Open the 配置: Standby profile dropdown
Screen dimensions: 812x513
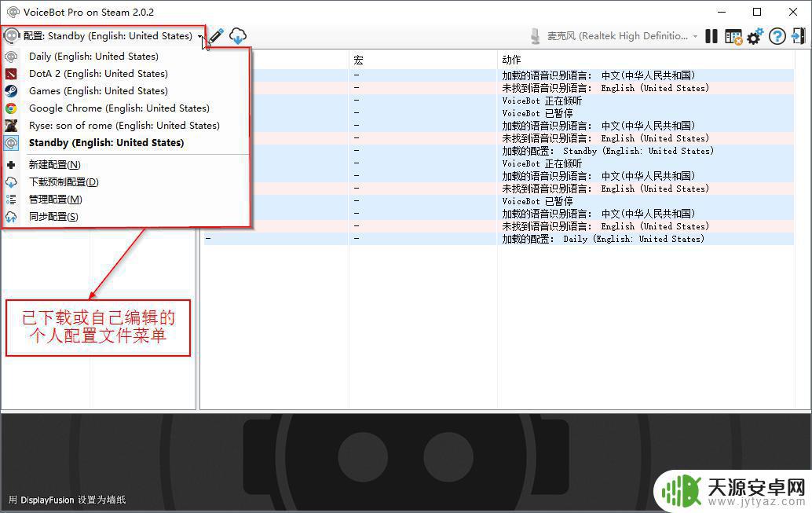click(104, 36)
